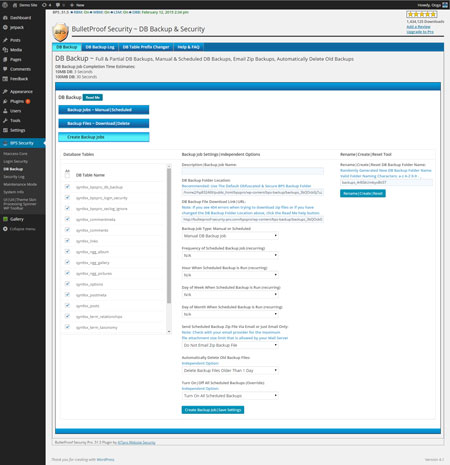This screenshot has height=465, width=450.
Task: Expand Backup Jobs – Manual/Scheduled accordion
Action: pos(104,110)
